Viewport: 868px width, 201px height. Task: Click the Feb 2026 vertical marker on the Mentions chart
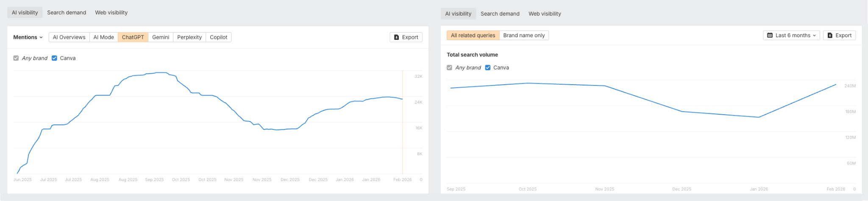pyautogui.click(x=403, y=127)
